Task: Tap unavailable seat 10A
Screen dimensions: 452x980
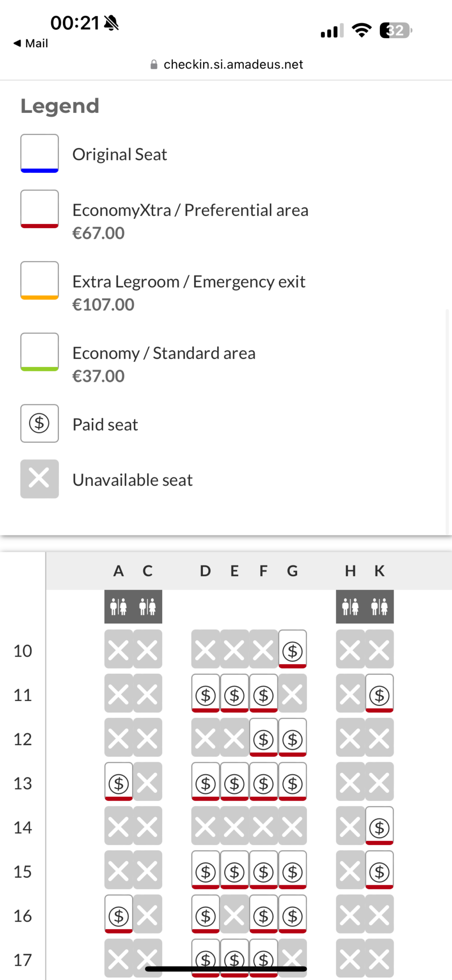Action: point(119,650)
